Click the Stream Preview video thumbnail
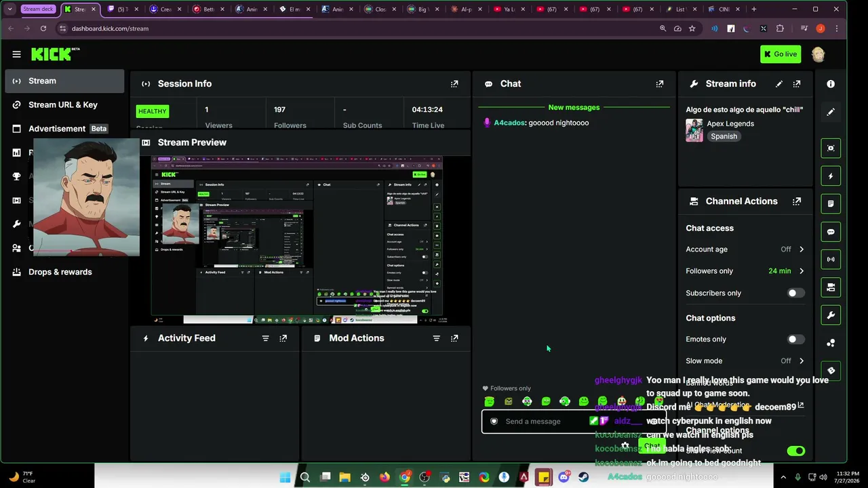The height and width of the screenshot is (488, 868). pos(296,240)
